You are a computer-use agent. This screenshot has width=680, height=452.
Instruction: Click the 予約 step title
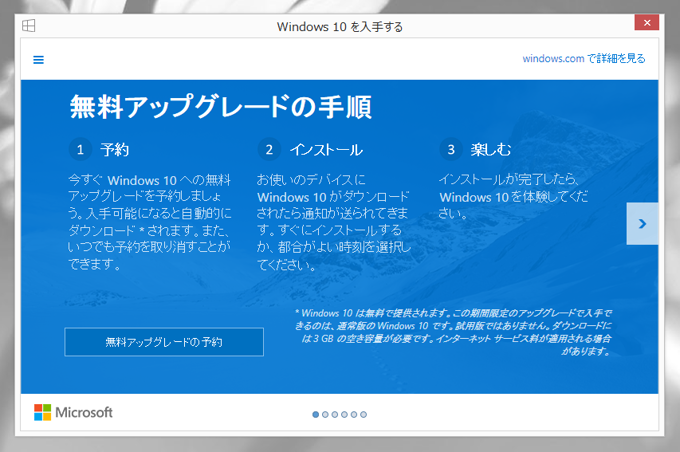coord(114,150)
